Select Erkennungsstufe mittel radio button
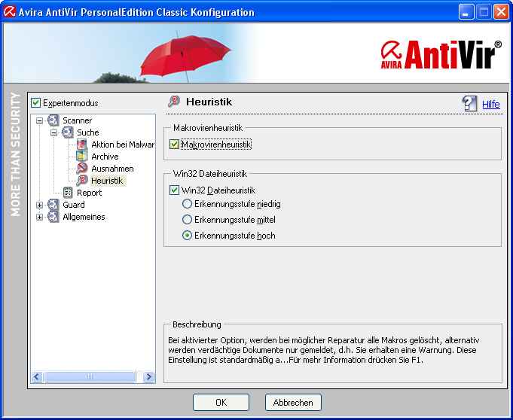The image size is (513, 420). [187, 219]
